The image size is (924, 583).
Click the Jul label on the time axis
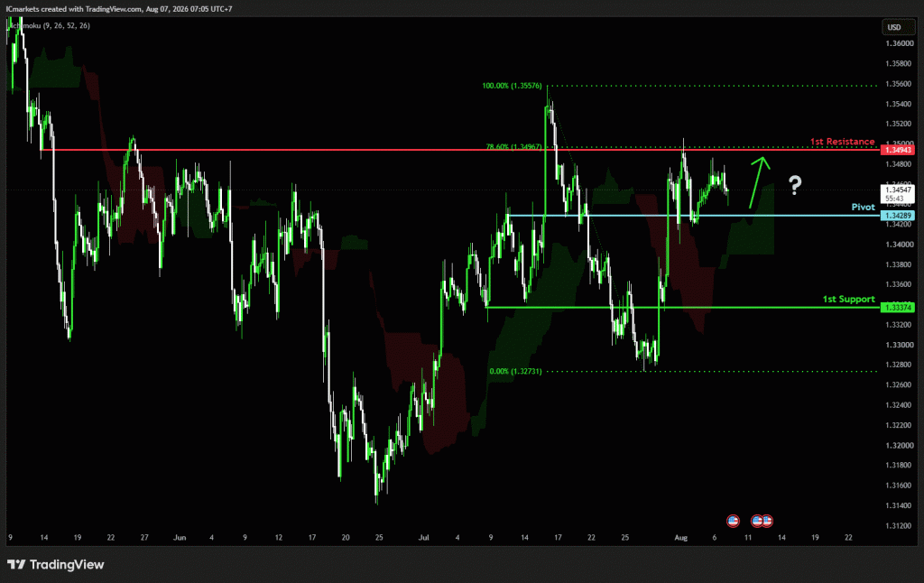tap(423, 537)
